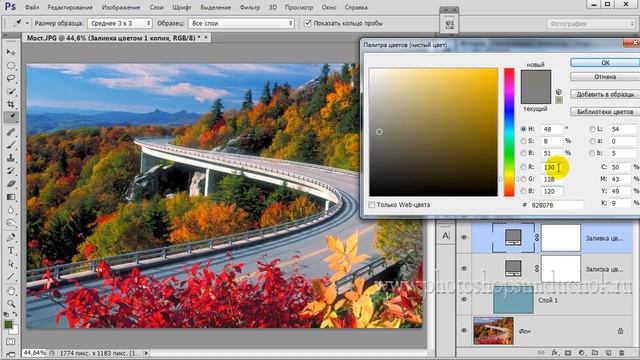Screen dimensions: 640x360
Task: Open the tool preset picker arrow
Action: [27, 23]
